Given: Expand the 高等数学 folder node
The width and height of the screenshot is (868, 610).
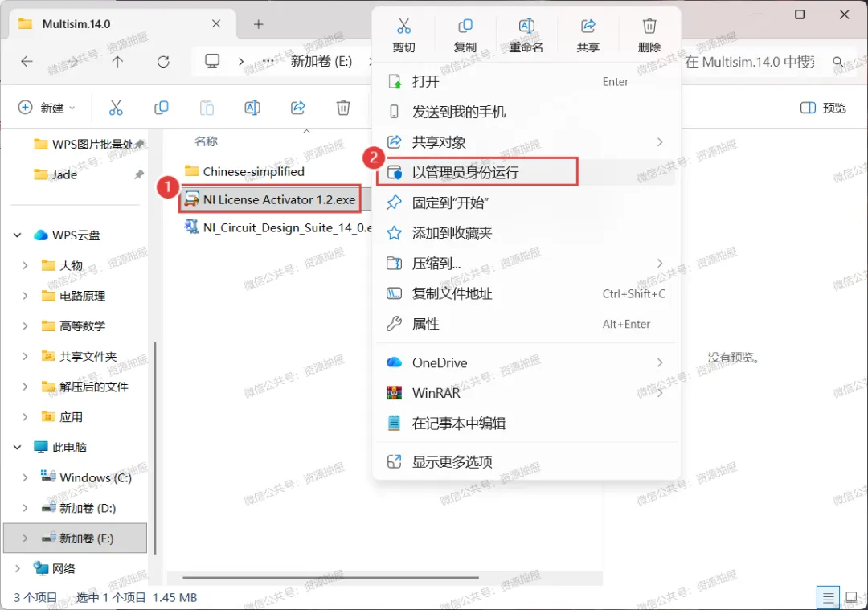Looking at the screenshot, I should click(25, 326).
